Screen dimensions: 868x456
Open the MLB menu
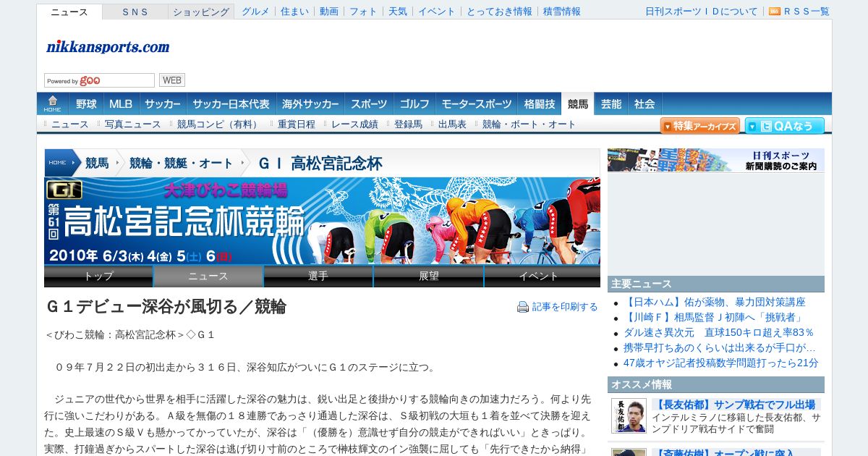[x=121, y=104]
